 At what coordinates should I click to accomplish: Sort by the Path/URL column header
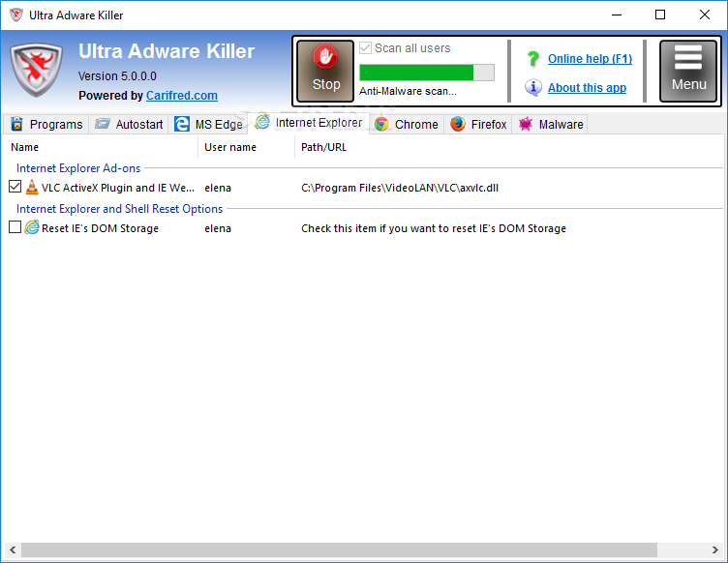[x=323, y=147]
